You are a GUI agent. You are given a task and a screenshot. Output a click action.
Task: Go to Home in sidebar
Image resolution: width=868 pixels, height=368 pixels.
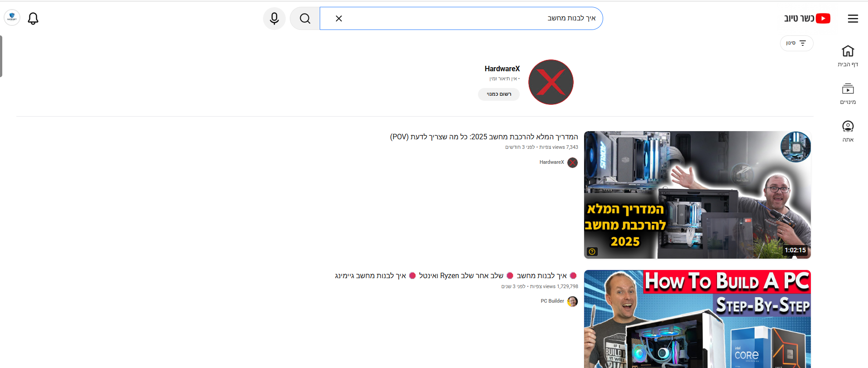pos(848,56)
